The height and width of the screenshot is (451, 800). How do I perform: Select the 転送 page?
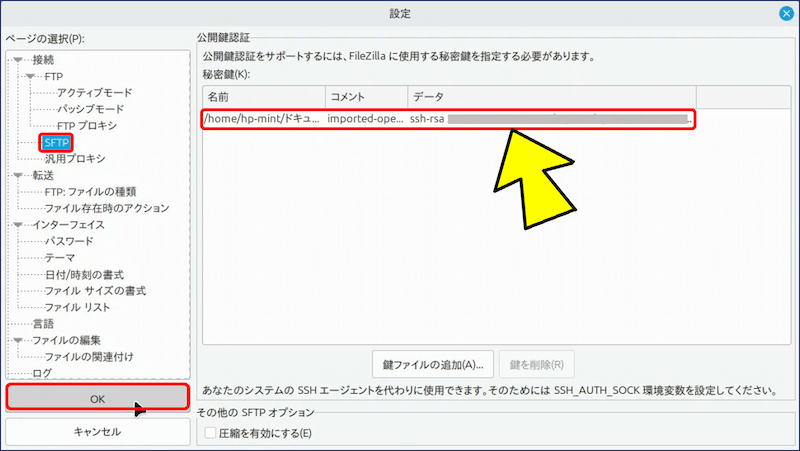click(x=43, y=176)
